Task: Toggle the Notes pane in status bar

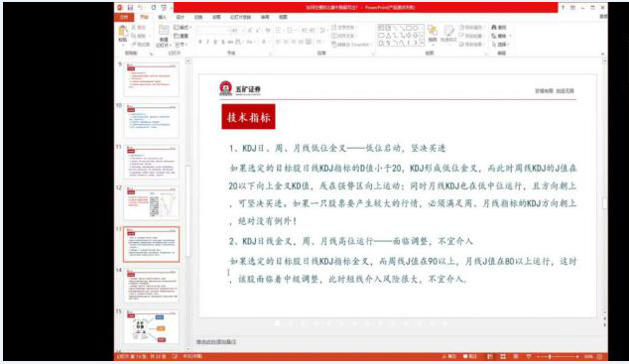Action: click(x=449, y=356)
